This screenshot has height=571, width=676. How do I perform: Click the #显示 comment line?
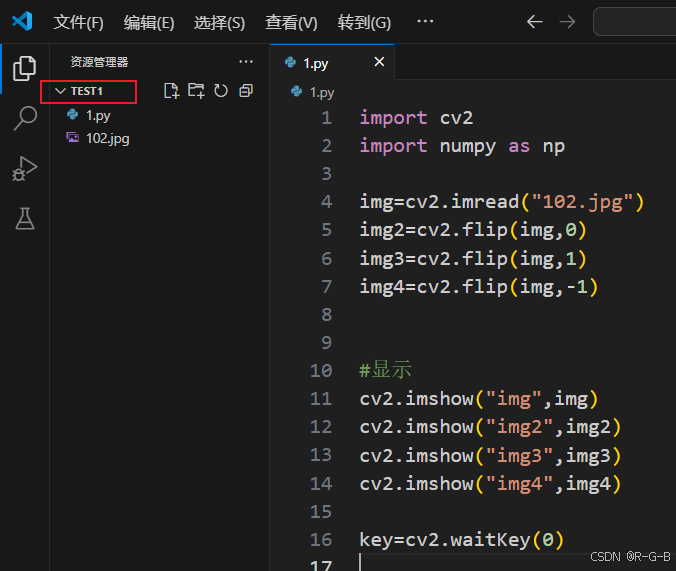coord(385,370)
